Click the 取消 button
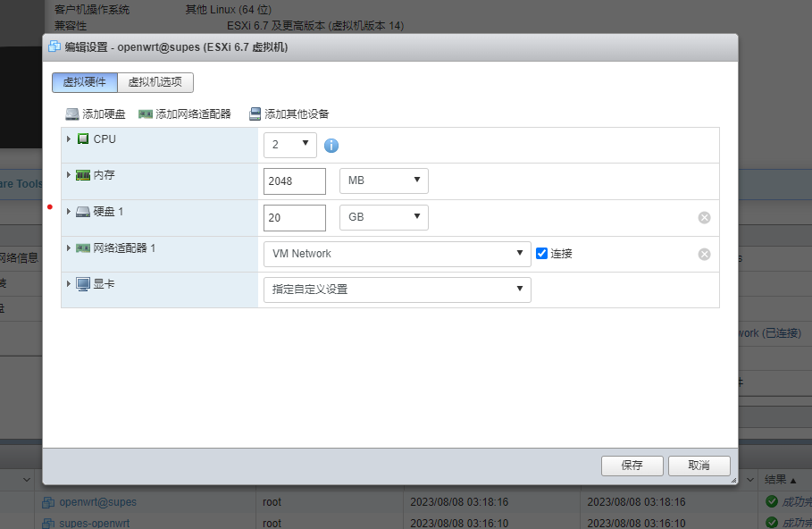Viewport: 812px width, 529px height. 699,466
